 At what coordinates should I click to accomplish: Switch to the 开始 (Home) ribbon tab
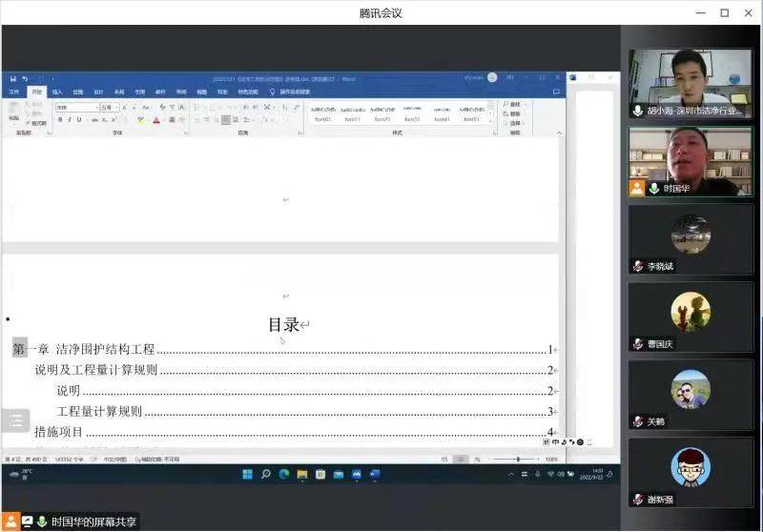tap(36, 92)
